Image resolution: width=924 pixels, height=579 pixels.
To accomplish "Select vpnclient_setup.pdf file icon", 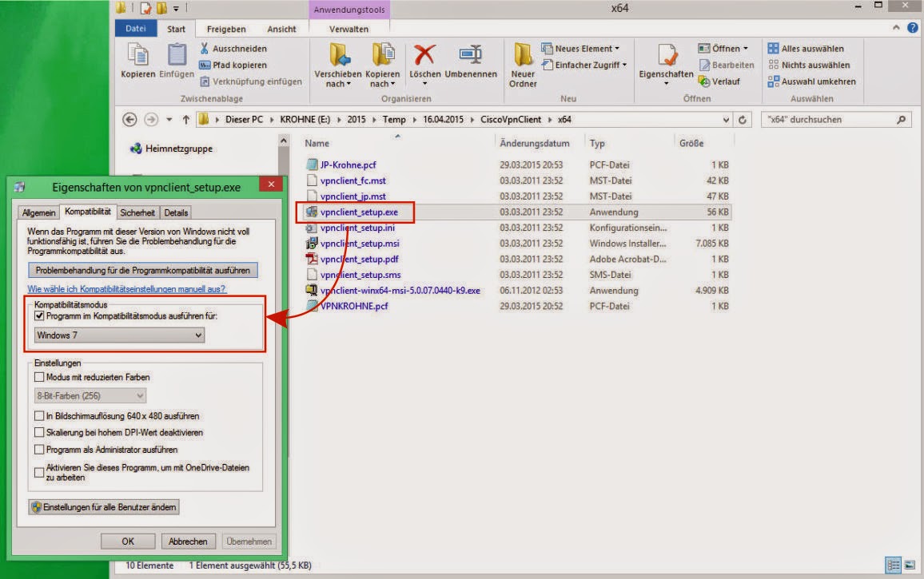I will point(312,259).
